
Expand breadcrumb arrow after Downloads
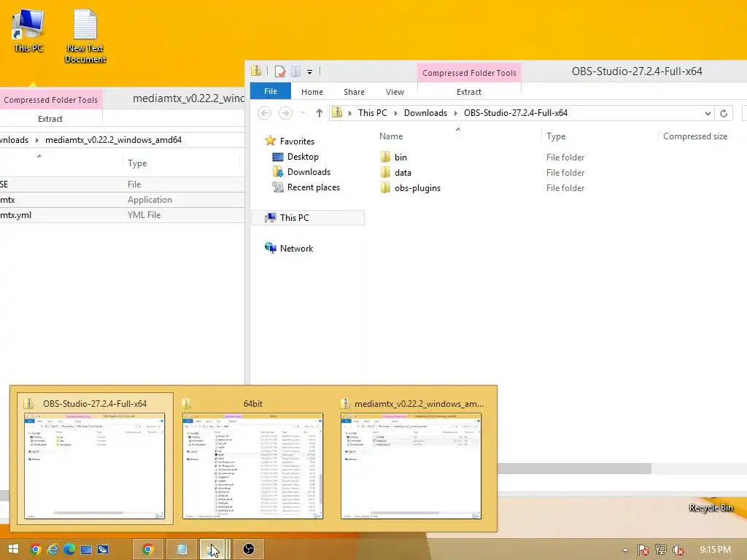coord(455,113)
